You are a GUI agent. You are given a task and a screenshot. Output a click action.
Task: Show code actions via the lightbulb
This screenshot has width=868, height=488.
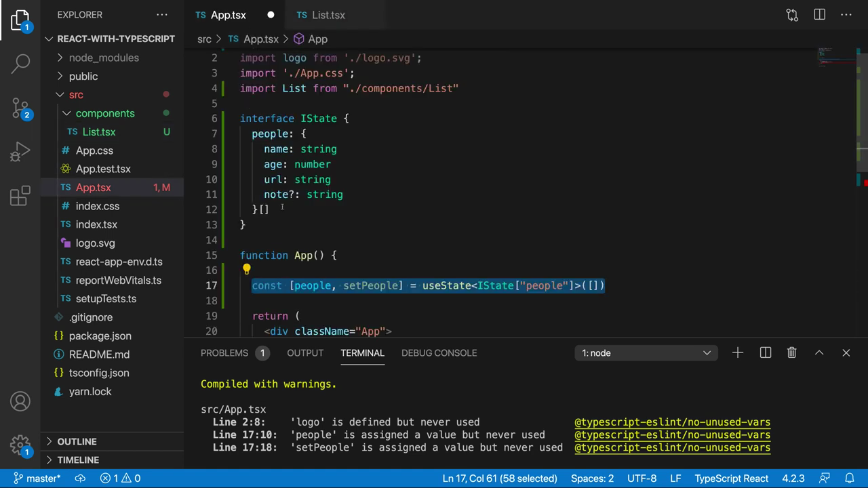(247, 270)
